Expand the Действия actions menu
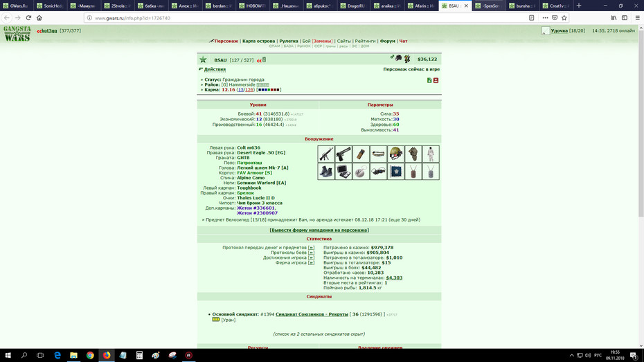The width and height of the screenshot is (644, 362). pyautogui.click(x=215, y=69)
